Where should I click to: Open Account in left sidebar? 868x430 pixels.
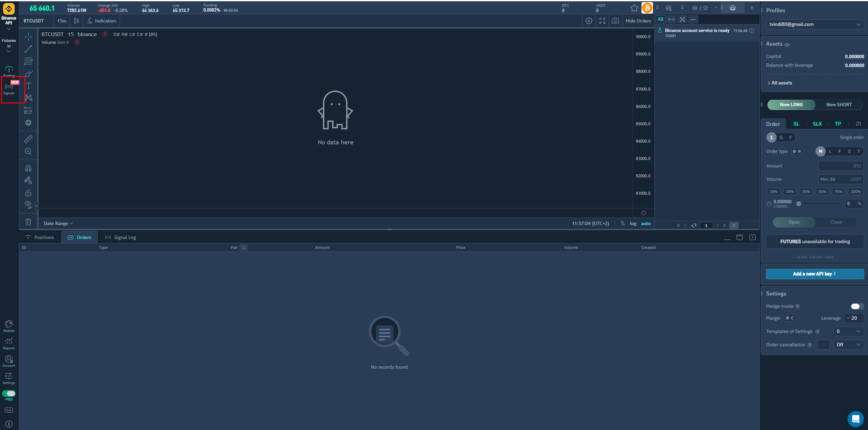click(x=9, y=361)
